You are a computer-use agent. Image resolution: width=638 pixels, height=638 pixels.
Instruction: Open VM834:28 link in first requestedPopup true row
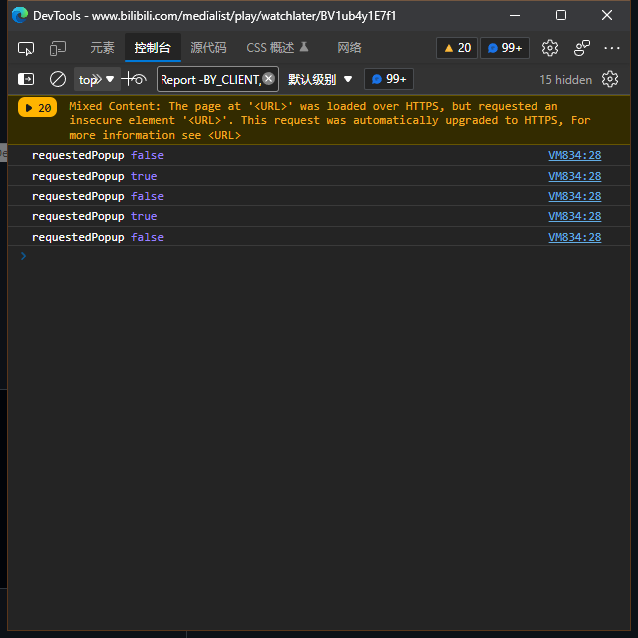[x=575, y=176]
